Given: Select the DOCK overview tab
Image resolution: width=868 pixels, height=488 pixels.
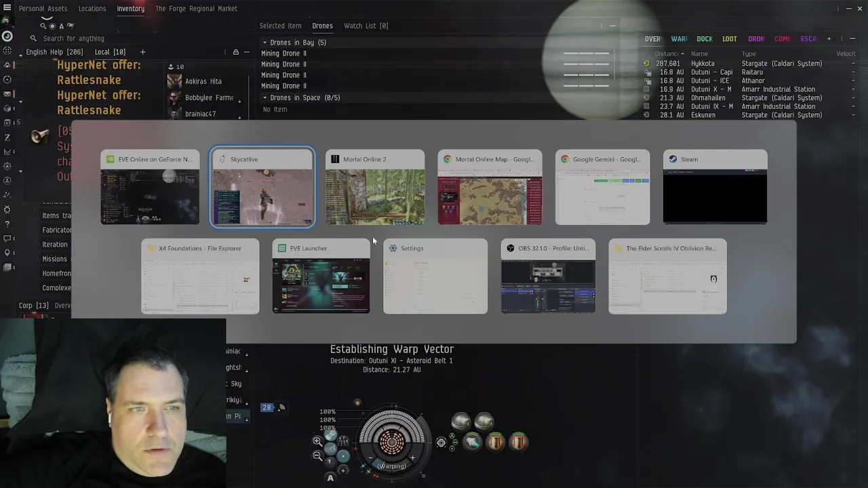Looking at the screenshot, I should 705,39.
